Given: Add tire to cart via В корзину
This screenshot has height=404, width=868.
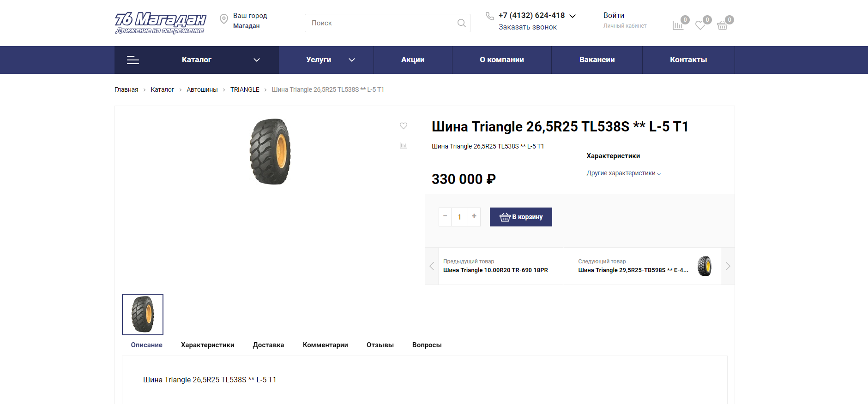Looking at the screenshot, I should tap(521, 217).
